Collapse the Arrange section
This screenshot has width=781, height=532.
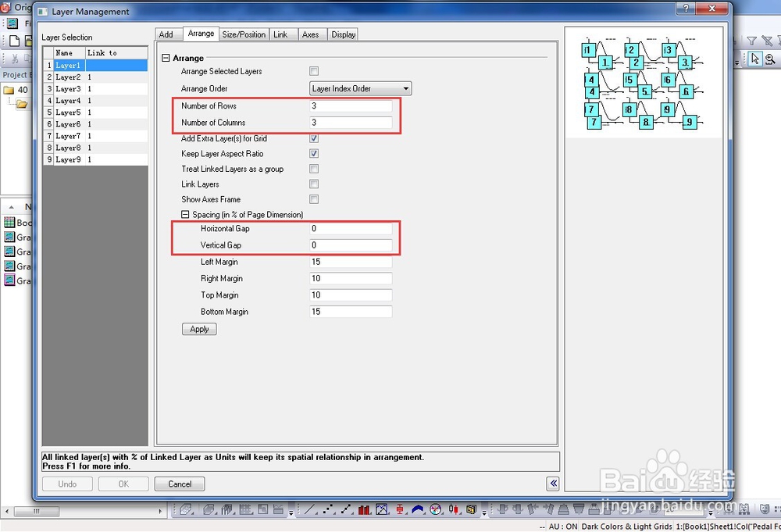(166, 58)
